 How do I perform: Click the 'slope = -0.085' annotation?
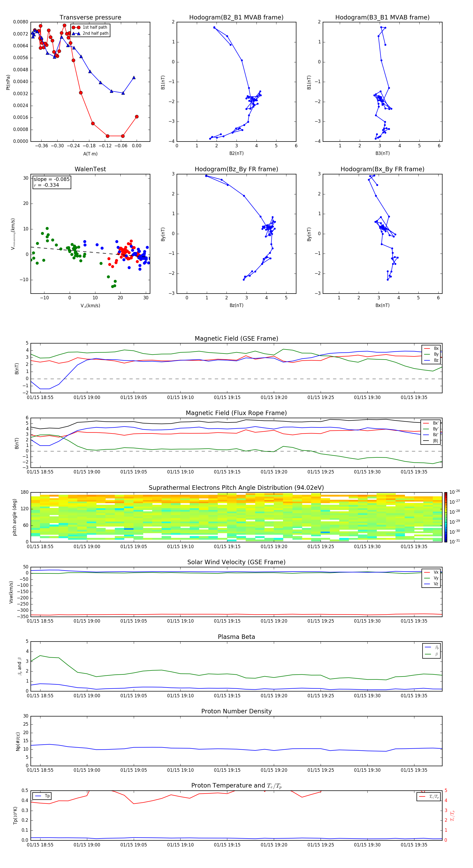tap(52, 179)
